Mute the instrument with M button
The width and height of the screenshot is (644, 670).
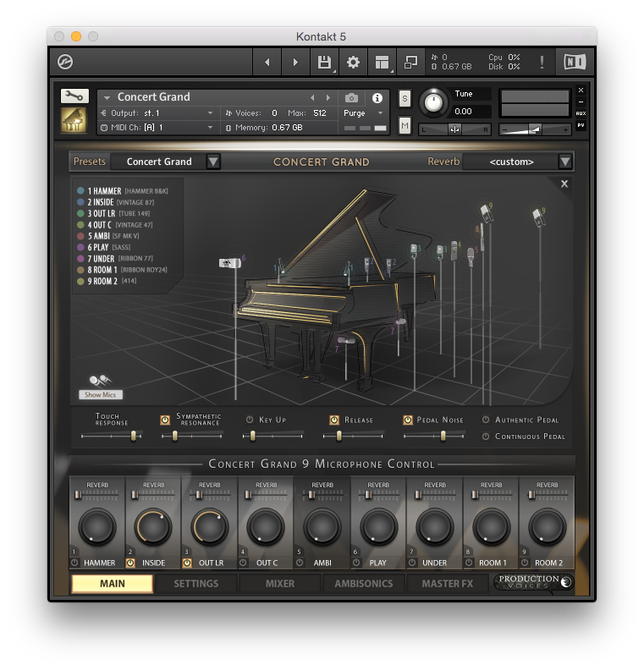(x=405, y=125)
